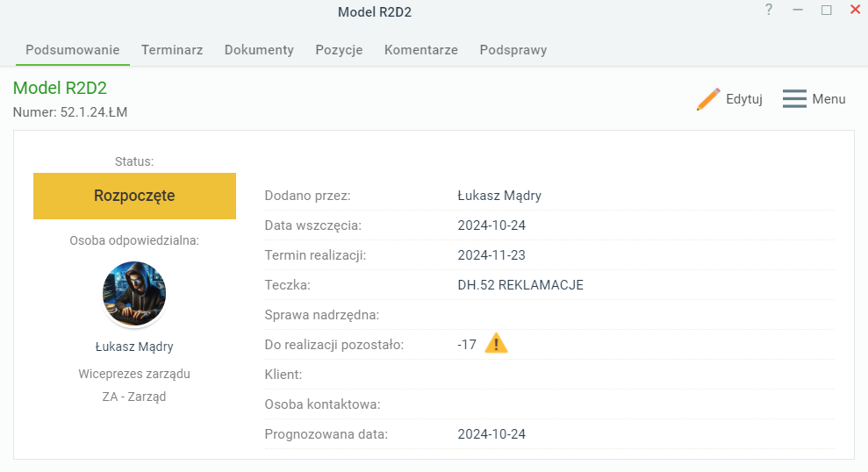Click the window title Model R2D2

point(375,12)
